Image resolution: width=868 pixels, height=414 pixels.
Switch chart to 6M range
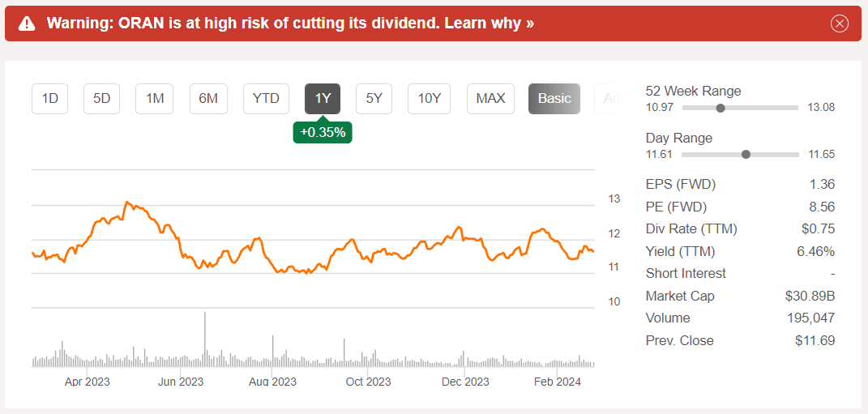pos(208,99)
